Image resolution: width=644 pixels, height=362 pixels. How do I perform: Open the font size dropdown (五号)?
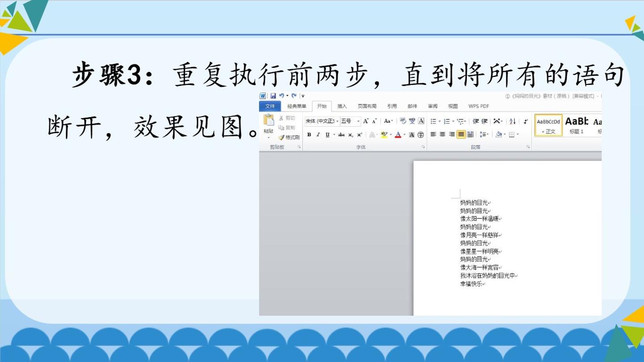point(351,121)
